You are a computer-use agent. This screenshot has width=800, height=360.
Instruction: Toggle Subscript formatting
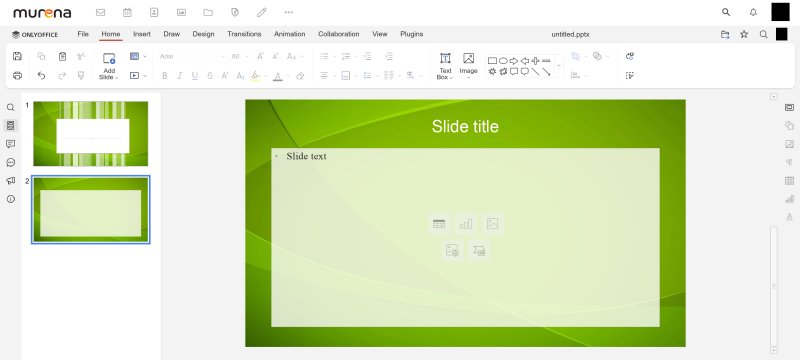coord(240,75)
